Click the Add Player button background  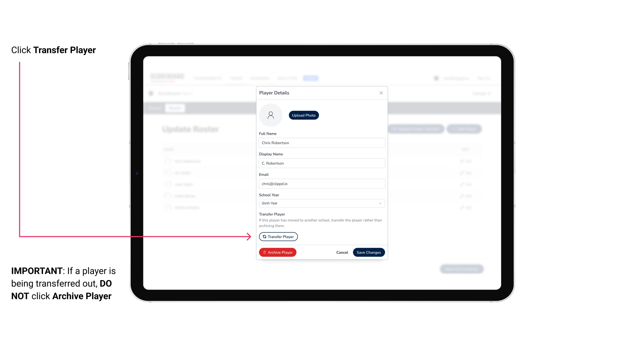click(x=464, y=129)
